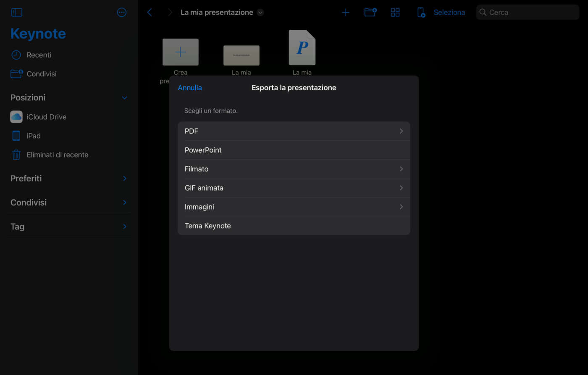Image resolution: width=588 pixels, height=375 pixels.
Task: Open GIF animata export options
Action: point(294,188)
